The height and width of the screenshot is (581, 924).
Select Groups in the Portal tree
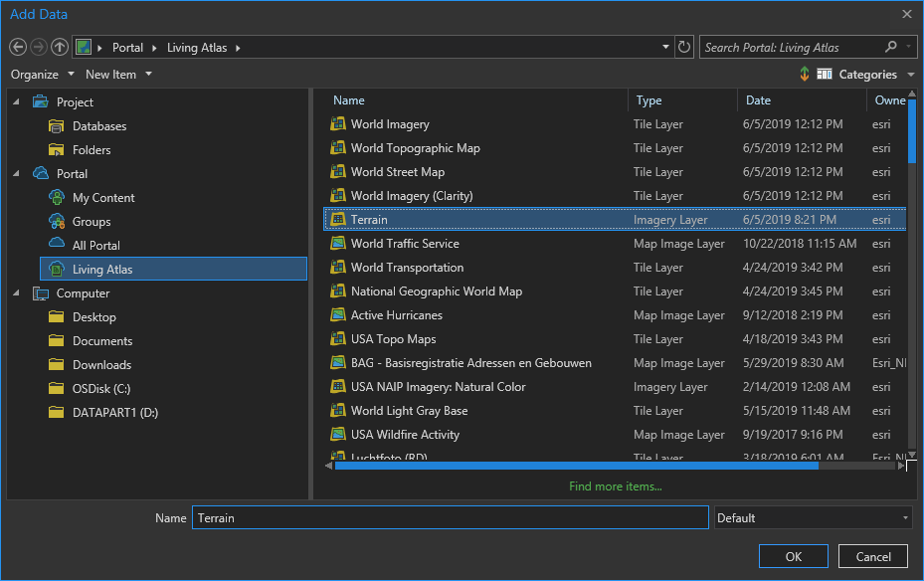[92, 222]
